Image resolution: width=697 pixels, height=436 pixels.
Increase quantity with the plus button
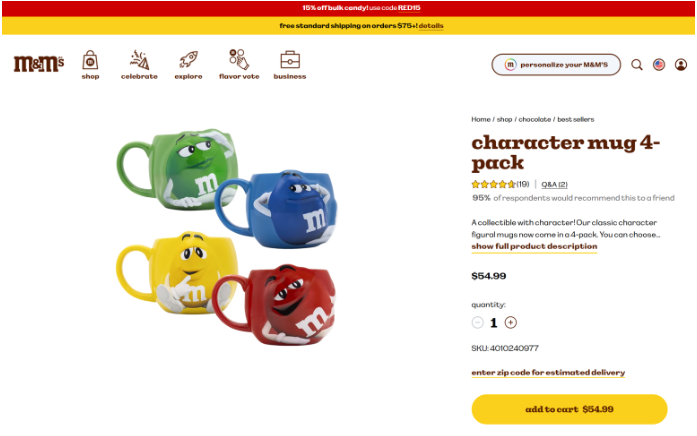click(x=511, y=322)
